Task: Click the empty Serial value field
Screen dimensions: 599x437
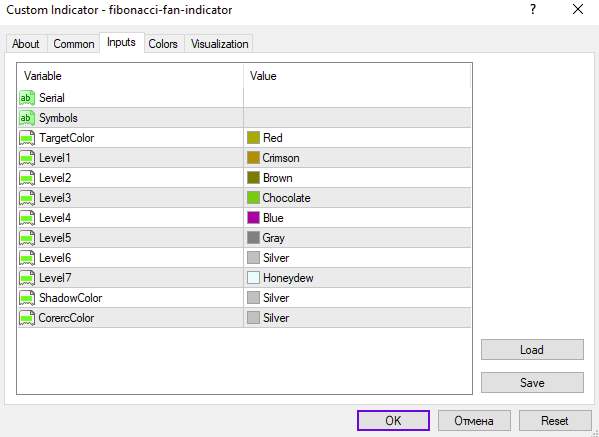Action: 357,98
